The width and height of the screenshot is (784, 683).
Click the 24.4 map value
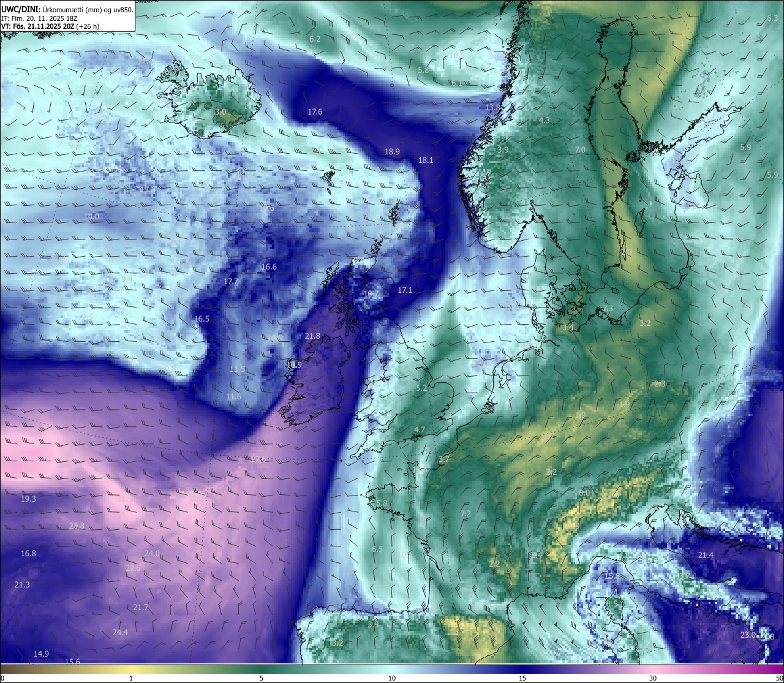(x=120, y=633)
